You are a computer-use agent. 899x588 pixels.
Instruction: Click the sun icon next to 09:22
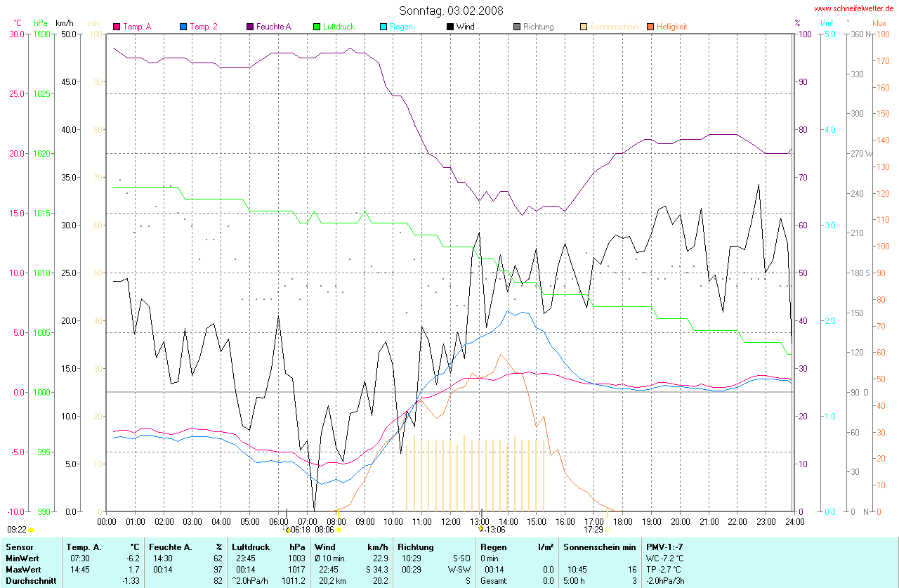pyautogui.click(x=32, y=530)
